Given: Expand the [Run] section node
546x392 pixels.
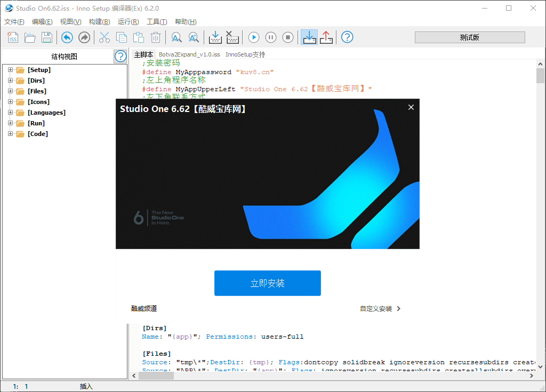Looking at the screenshot, I should tap(11, 123).
